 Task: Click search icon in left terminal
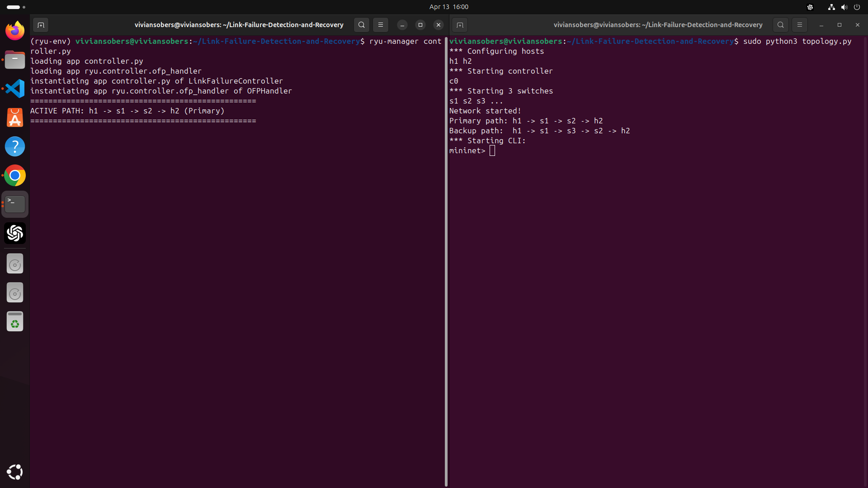361,25
